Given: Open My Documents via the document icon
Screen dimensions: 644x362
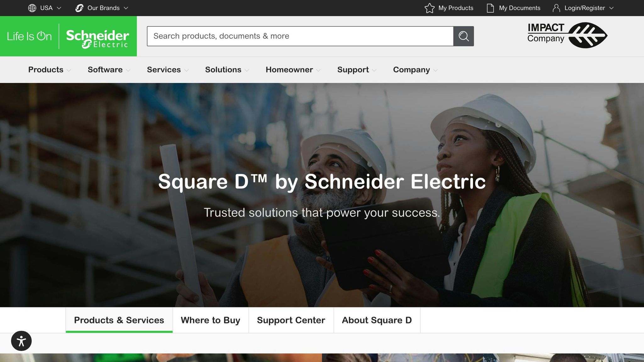Looking at the screenshot, I should 490,8.
